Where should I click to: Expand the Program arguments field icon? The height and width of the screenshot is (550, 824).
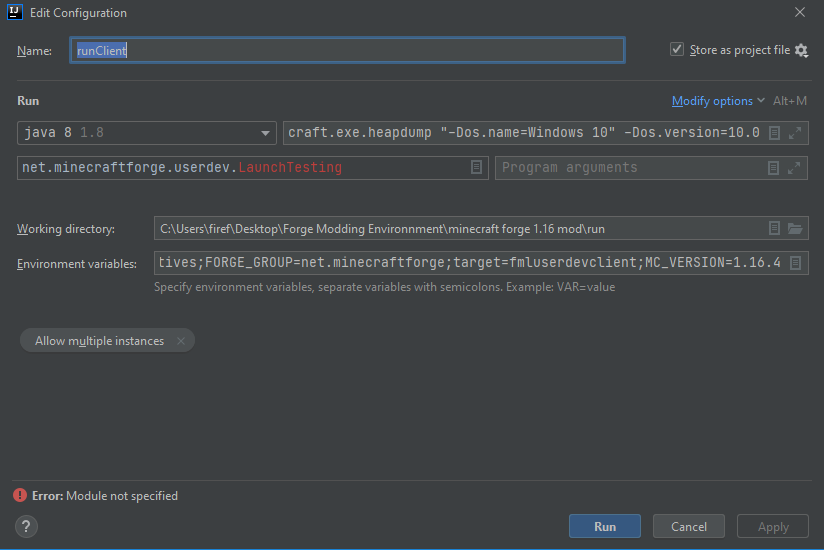click(795, 168)
